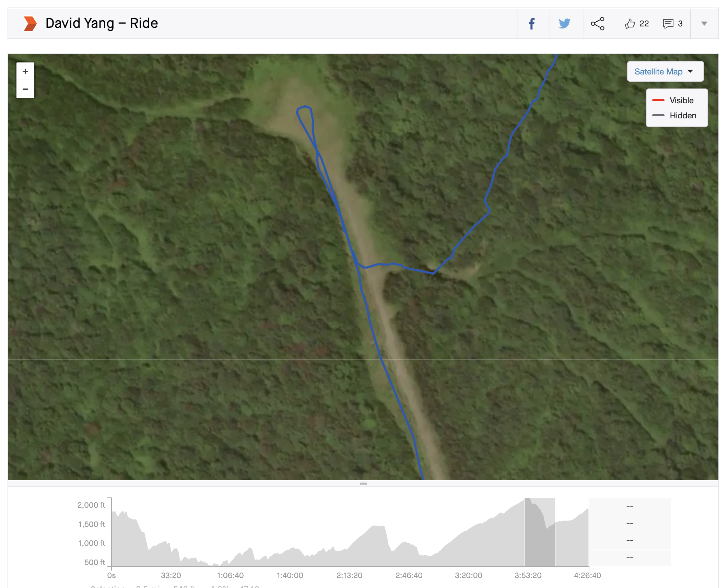Screen dimensions: 728x588
Task: Click the comment count 3
Action: point(680,24)
